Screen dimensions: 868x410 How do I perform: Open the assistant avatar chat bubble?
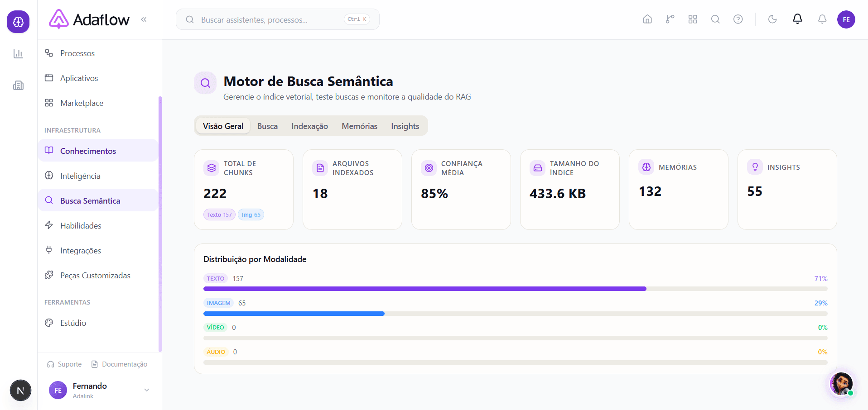[841, 384]
